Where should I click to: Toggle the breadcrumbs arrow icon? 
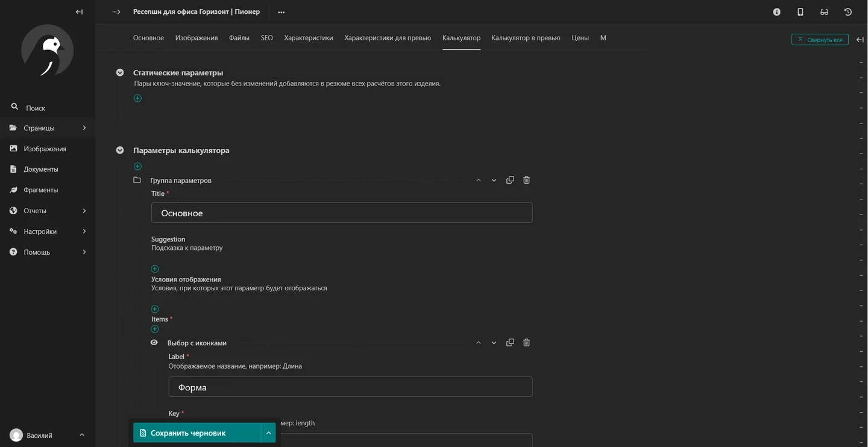coord(116,12)
